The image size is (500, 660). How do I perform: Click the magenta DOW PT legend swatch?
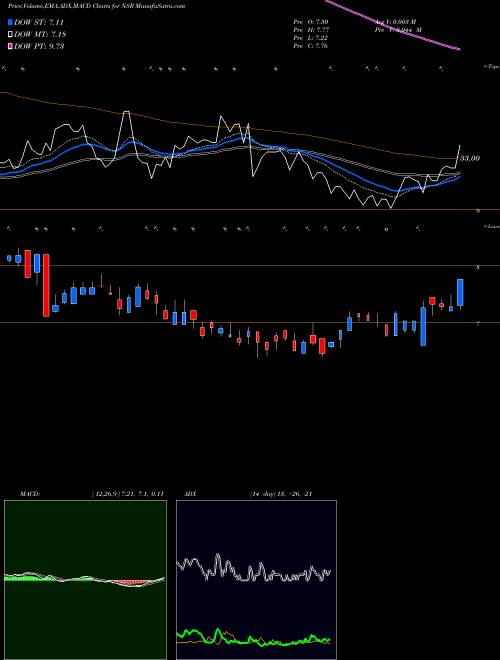pos(11,46)
